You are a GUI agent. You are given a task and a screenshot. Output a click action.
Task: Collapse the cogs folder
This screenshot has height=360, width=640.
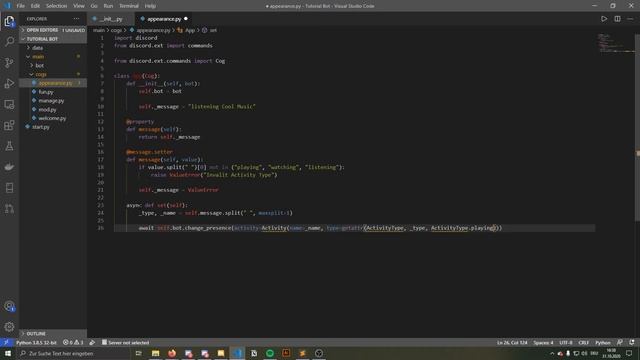point(53,74)
